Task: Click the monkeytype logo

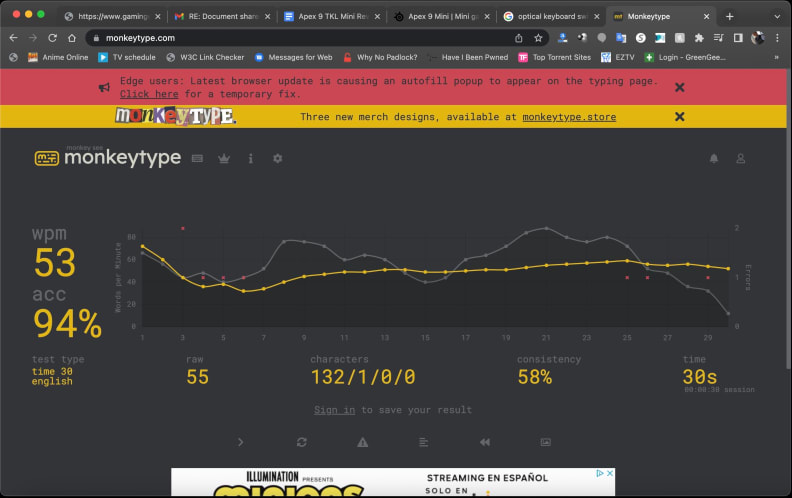Action: (x=108, y=158)
